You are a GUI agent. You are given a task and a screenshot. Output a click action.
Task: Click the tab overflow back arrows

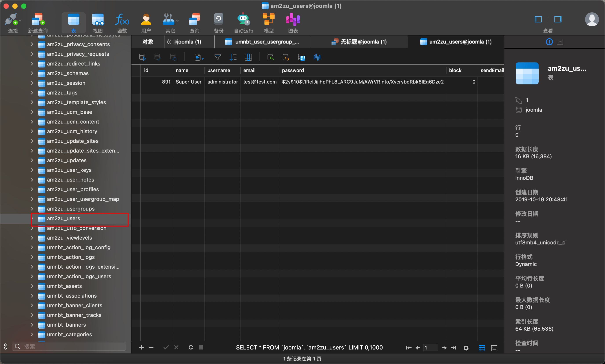[169, 42]
